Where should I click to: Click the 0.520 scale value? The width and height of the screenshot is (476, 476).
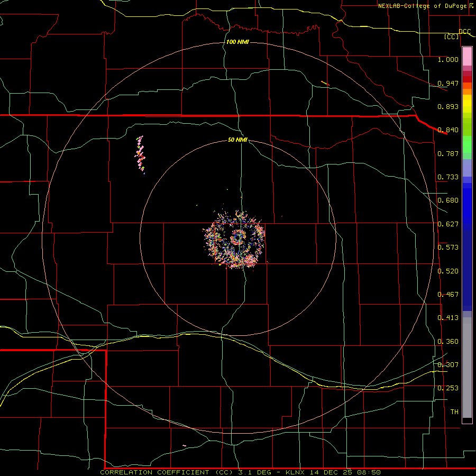point(448,271)
